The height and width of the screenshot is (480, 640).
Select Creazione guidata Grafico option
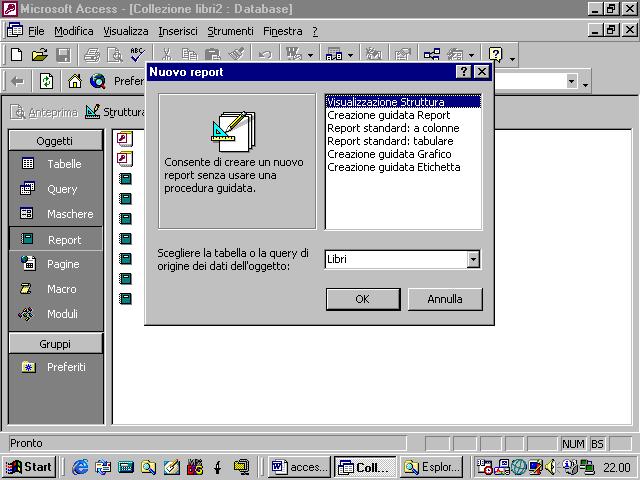403,154
